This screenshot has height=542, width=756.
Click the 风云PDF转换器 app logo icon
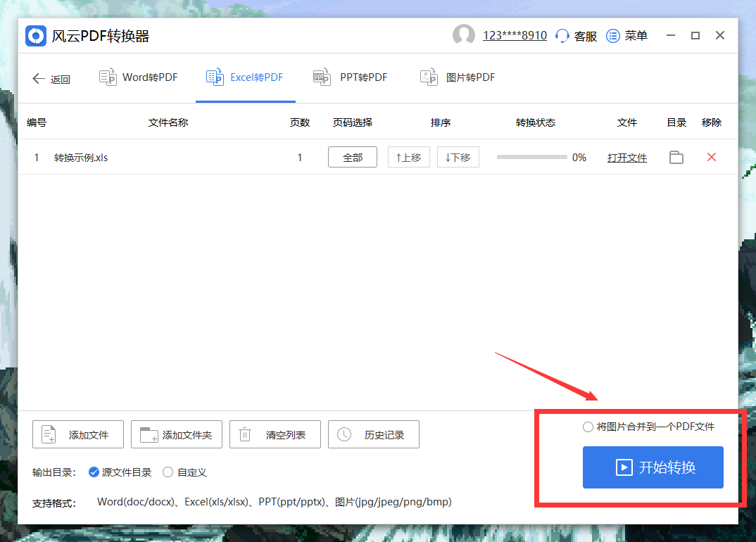click(x=36, y=36)
